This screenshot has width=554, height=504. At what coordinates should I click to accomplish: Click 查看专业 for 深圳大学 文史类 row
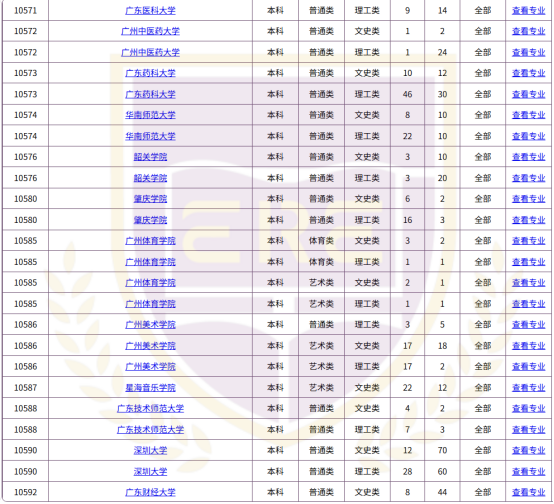click(529, 450)
